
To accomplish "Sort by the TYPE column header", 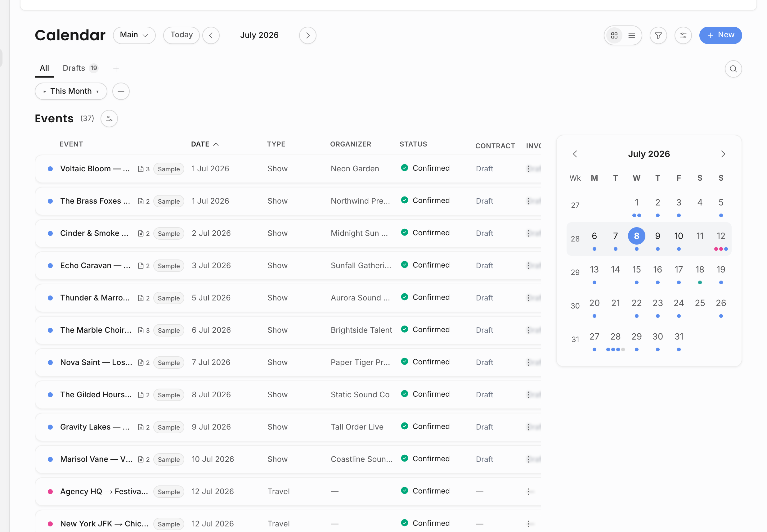I will click(276, 144).
